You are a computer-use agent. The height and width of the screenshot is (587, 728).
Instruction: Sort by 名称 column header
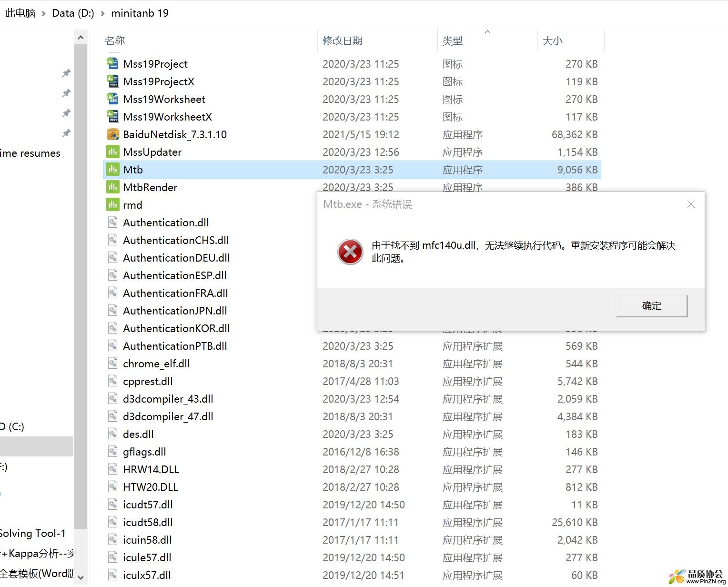coord(115,41)
